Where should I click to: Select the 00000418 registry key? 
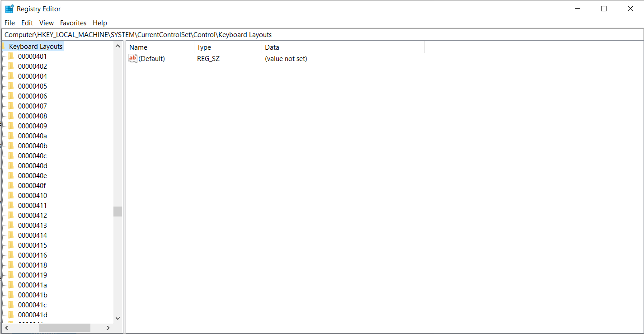[x=33, y=265]
